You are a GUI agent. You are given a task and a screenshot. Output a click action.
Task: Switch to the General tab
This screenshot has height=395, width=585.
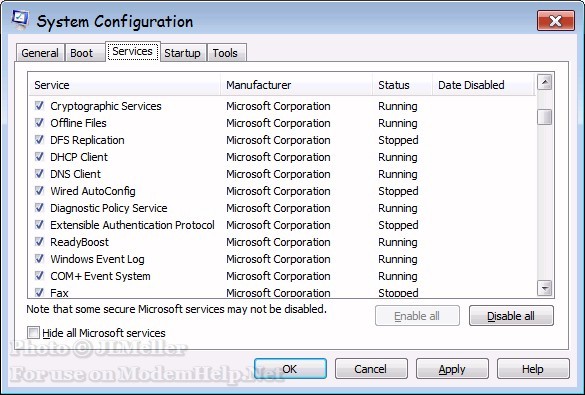click(40, 53)
